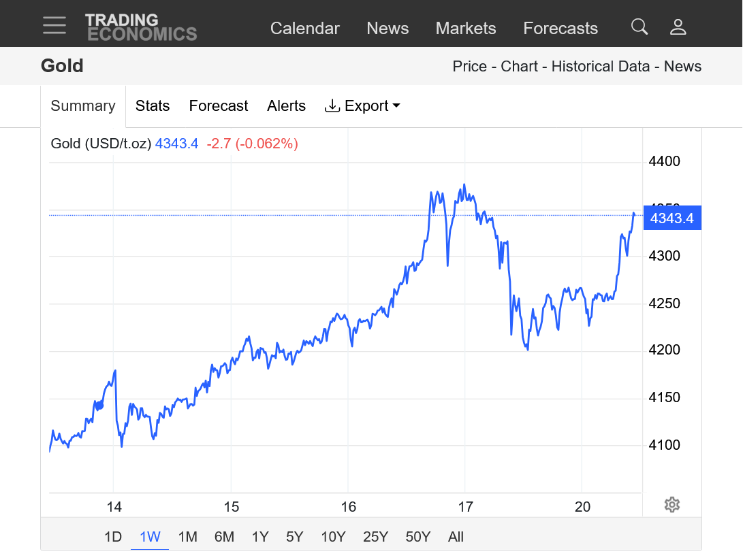The height and width of the screenshot is (560, 743).
Task: Go to Calendar in top navigation
Action: coord(304,29)
